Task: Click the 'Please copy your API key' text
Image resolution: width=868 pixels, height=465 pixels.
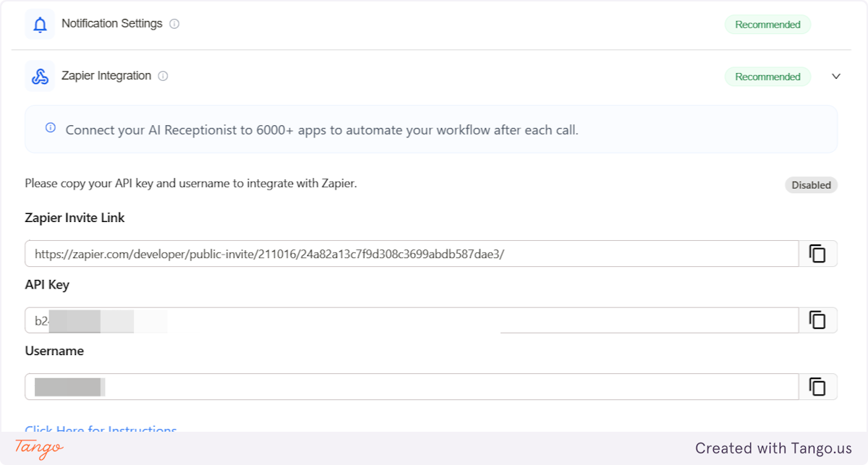Action: [191, 184]
